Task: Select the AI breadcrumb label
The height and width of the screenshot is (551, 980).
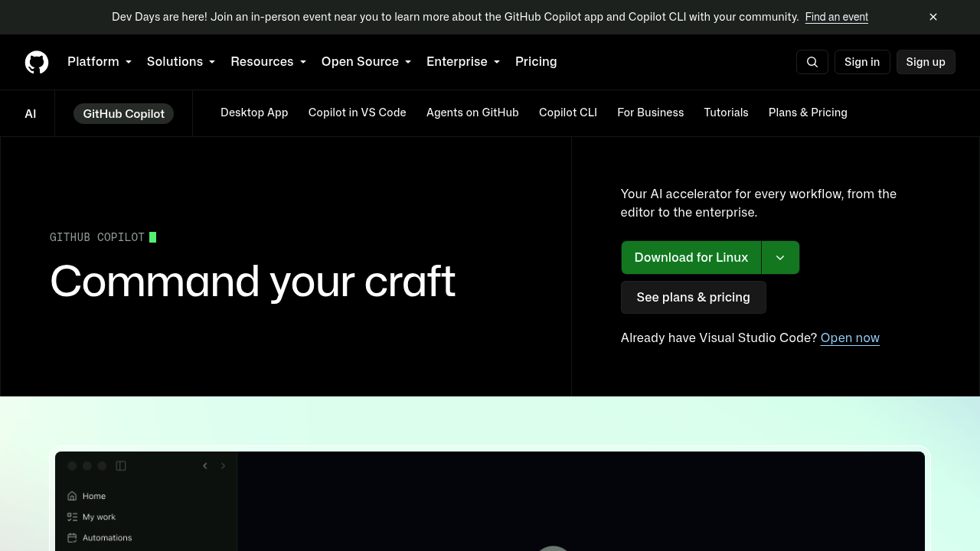Action: [31, 113]
